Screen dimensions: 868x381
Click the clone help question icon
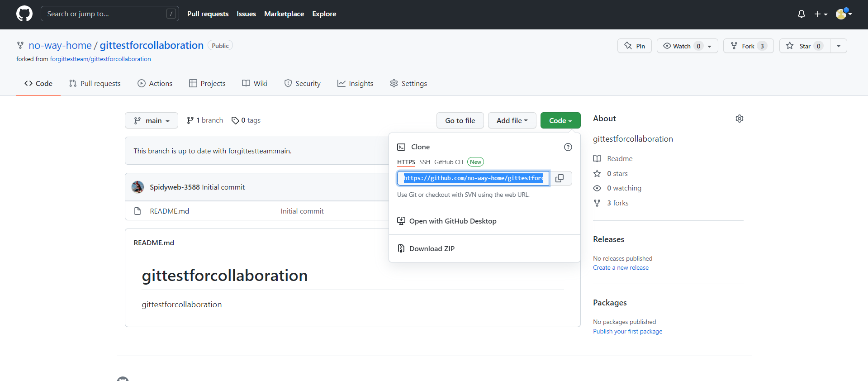[568, 147]
